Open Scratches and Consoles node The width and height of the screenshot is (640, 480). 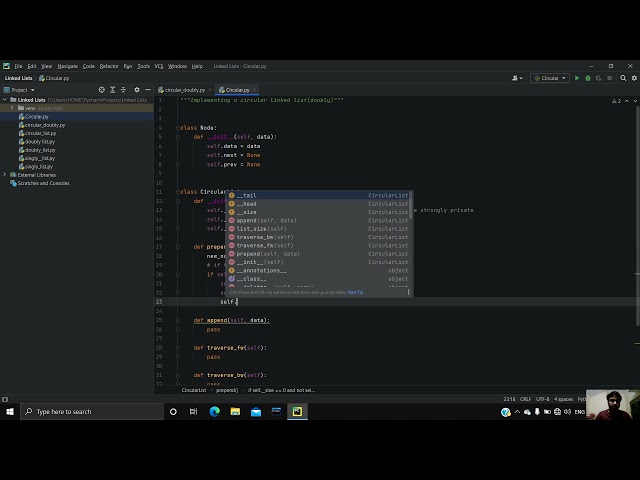(43, 183)
